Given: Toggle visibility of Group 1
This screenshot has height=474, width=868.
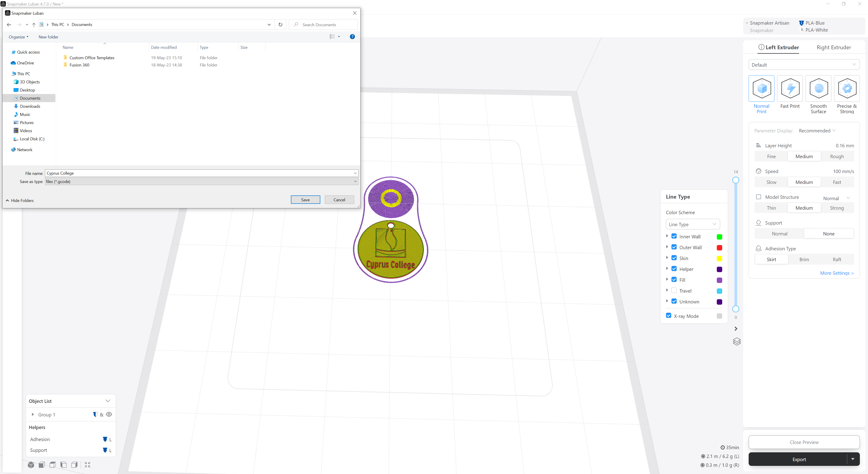Looking at the screenshot, I should point(109,414).
